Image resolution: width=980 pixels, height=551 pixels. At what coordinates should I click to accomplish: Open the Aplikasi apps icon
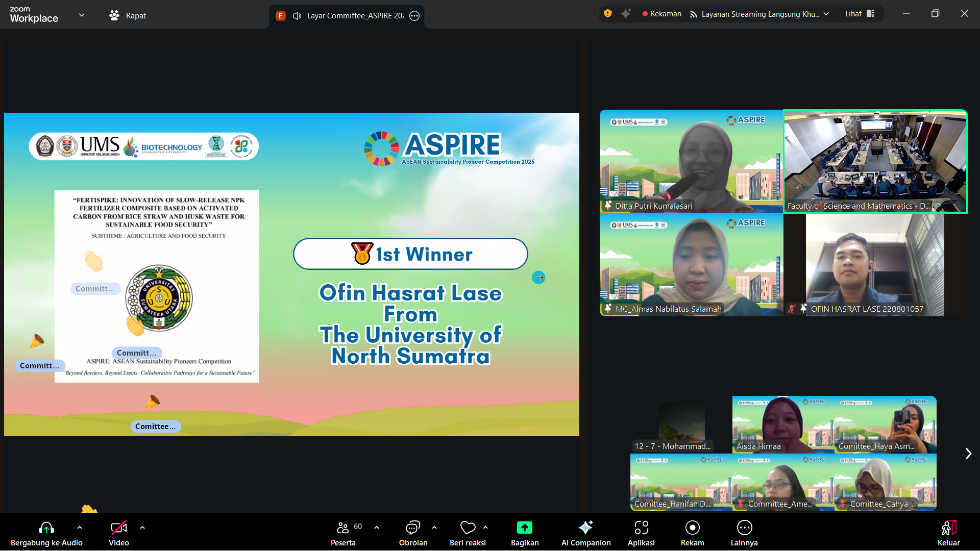point(641,528)
